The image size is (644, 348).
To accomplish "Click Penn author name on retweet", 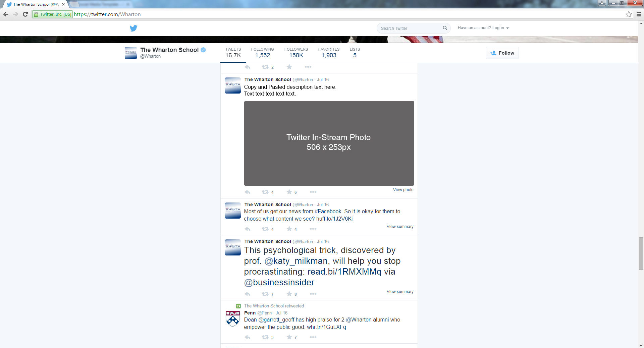I will [x=250, y=313].
